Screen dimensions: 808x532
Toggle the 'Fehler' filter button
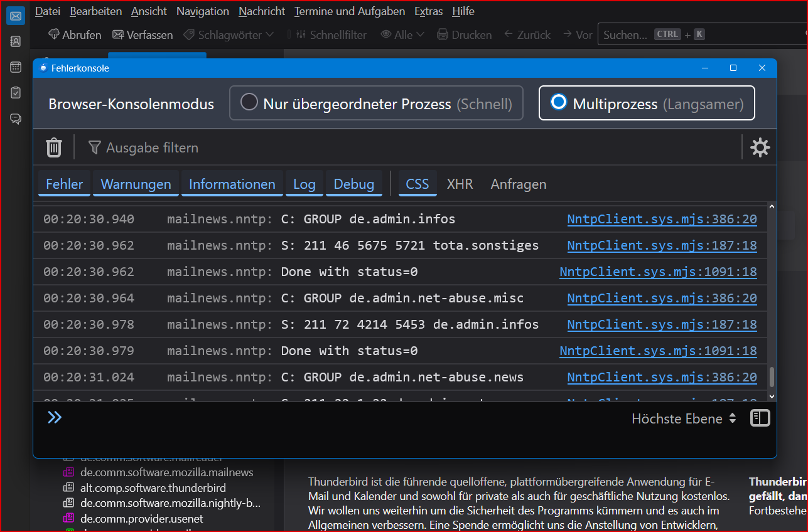(x=64, y=184)
